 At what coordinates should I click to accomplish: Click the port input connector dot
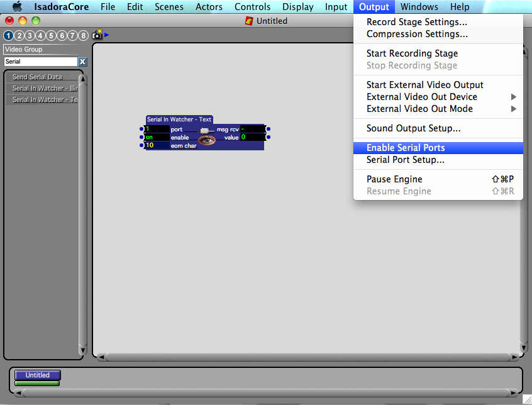(141, 129)
